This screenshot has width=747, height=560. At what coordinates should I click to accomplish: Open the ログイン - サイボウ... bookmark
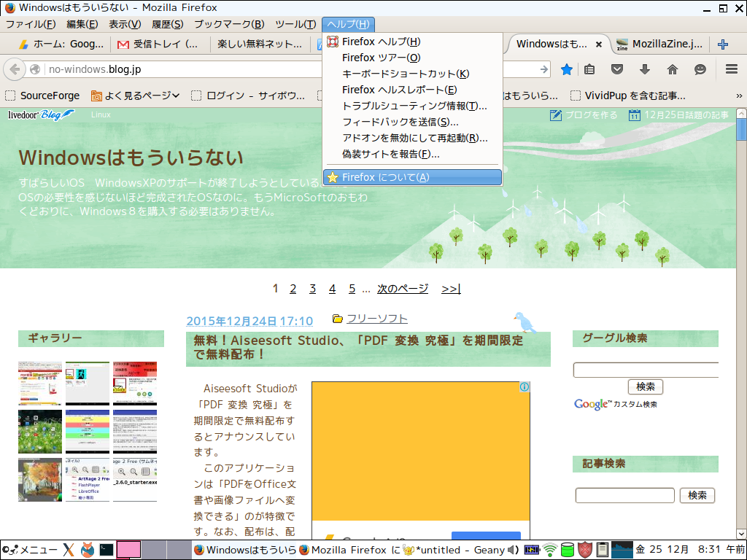pyautogui.click(x=248, y=96)
